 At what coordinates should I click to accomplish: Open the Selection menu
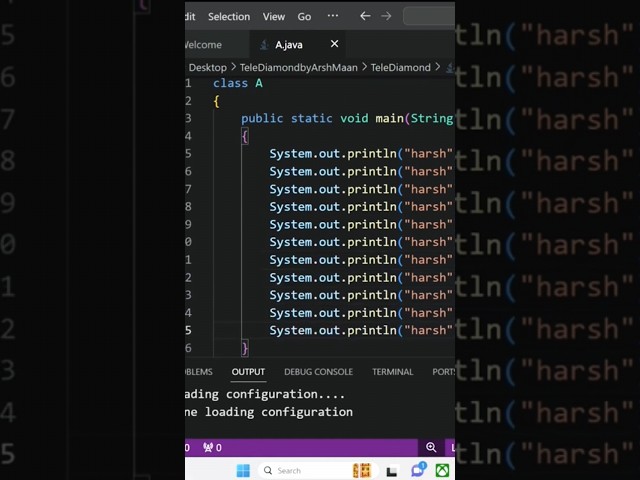point(229,17)
